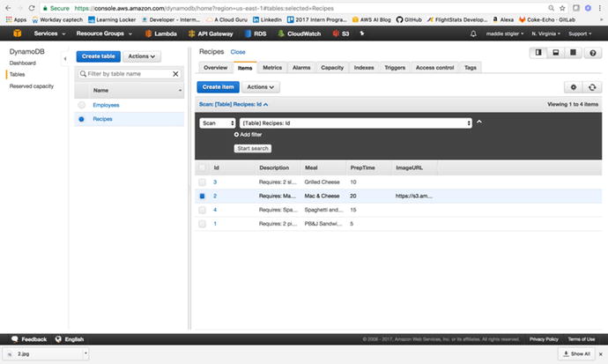Image resolution: width=608 pixels, height=364 pixels.
Task: Select the Employees table radio button
Action: tap(82, 105)
